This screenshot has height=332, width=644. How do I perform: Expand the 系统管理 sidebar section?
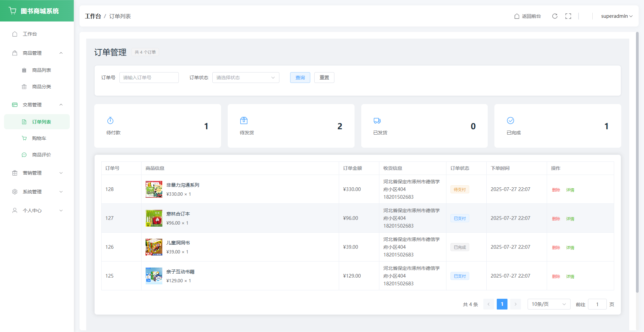tap(37, 192)
